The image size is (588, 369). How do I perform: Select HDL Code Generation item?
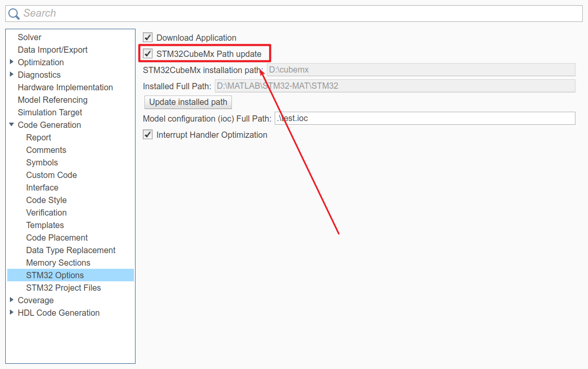point(58,313)
